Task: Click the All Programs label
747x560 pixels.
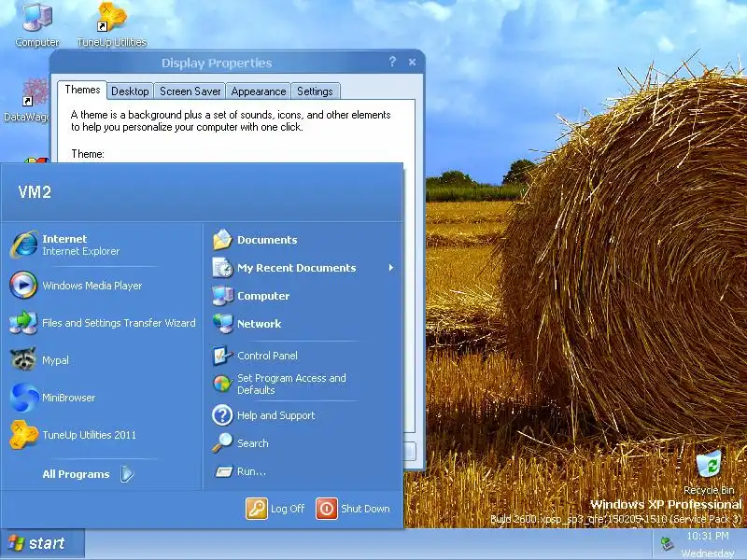Action: click(x=76, y=474)
